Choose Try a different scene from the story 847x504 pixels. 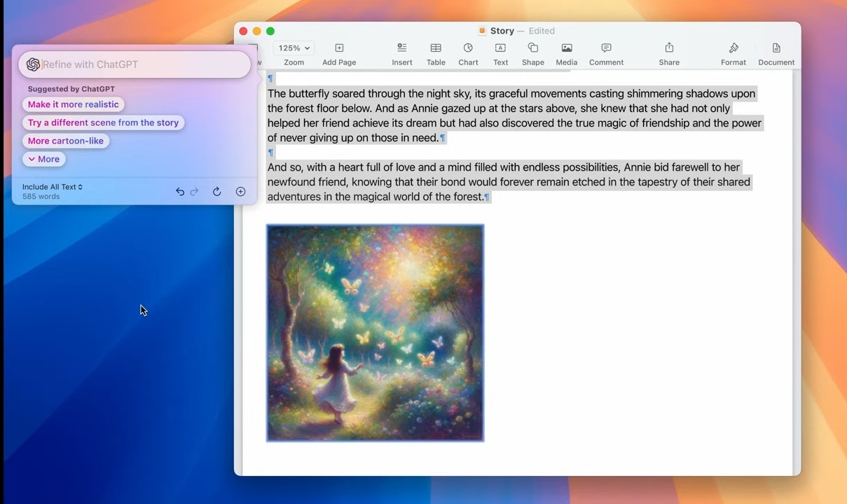103,122
